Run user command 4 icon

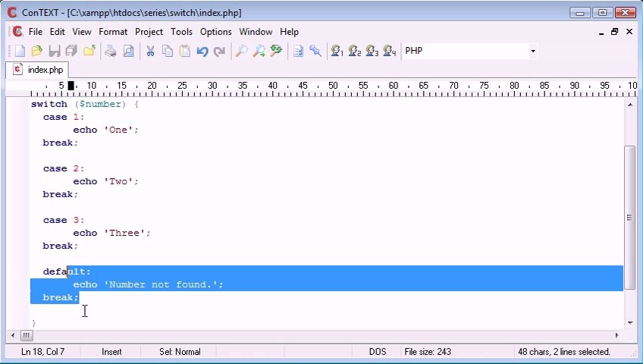tap(389, 52)
